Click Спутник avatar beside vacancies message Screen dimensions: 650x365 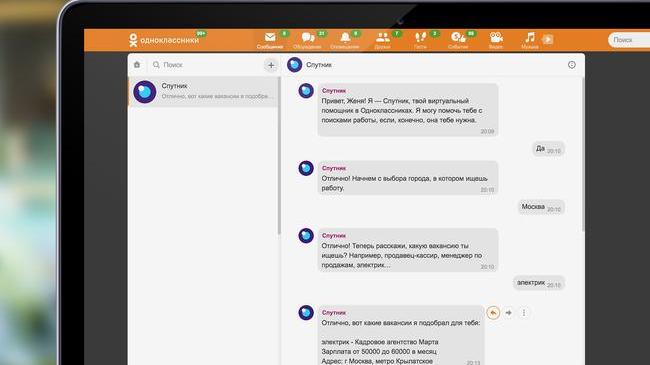(x=306, y=313)
